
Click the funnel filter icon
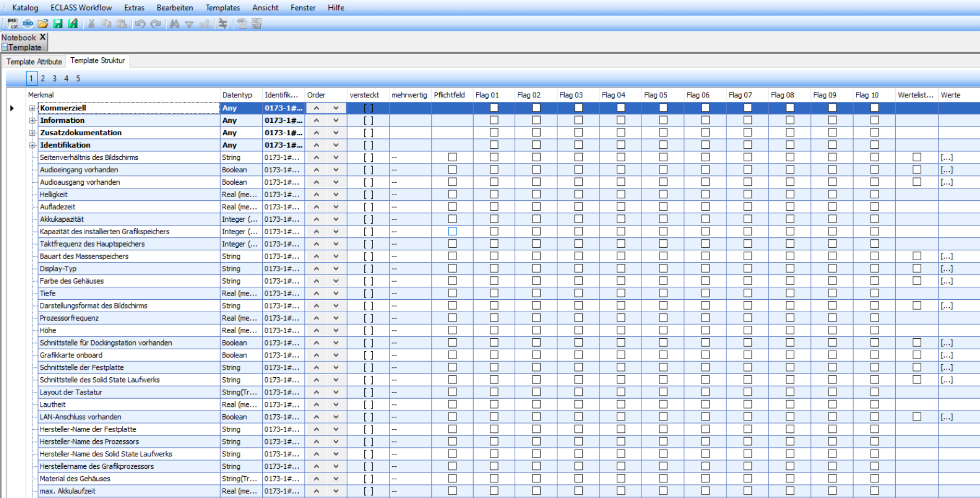[189, 24]
